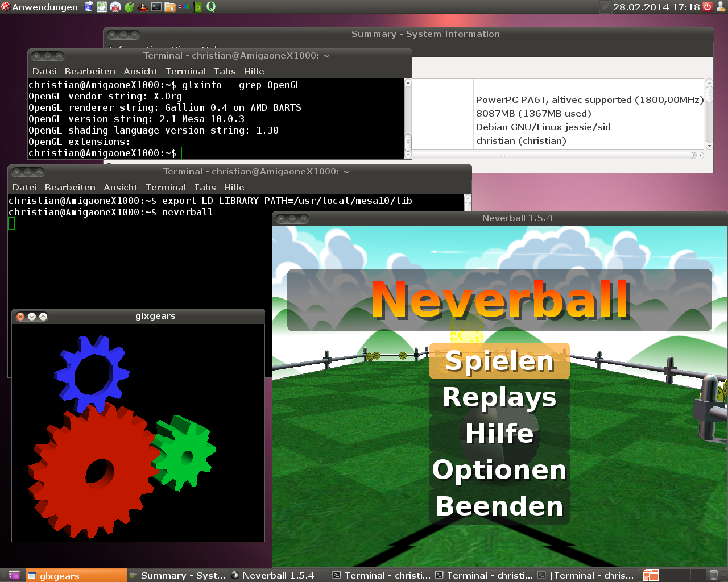Switch to glxgears via taskbar button

click(76, 575)
